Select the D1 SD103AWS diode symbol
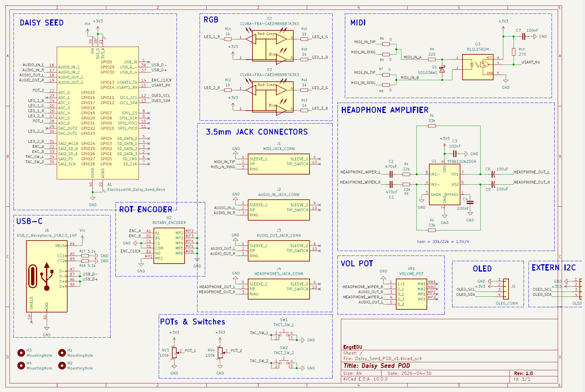This screenshot has width=585, height=392. (x=442, y=69)
